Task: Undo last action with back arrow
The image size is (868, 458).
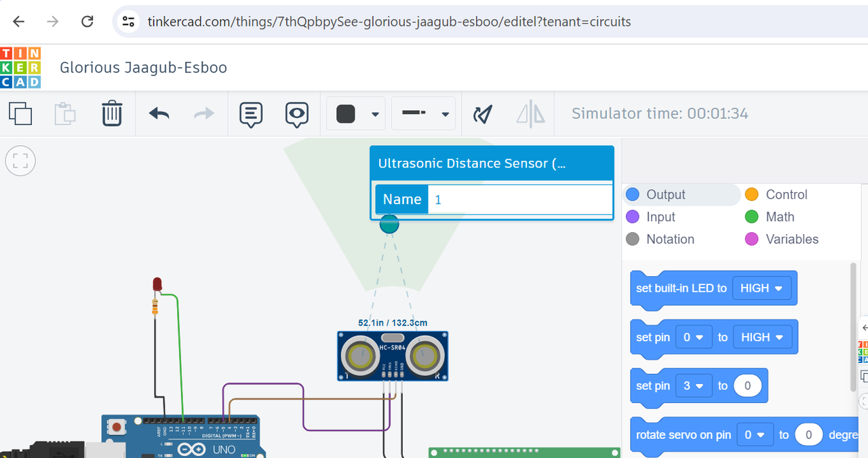Action: point(159,113)
